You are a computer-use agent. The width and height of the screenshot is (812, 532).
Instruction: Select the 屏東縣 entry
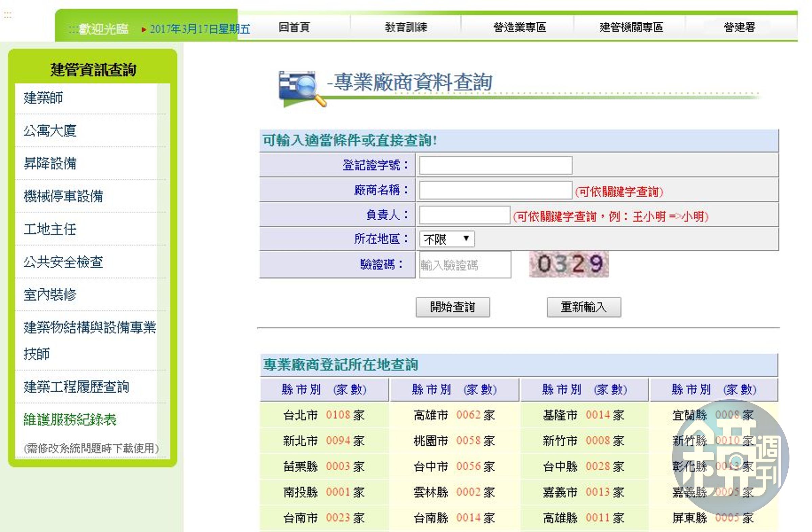point(713,518)
